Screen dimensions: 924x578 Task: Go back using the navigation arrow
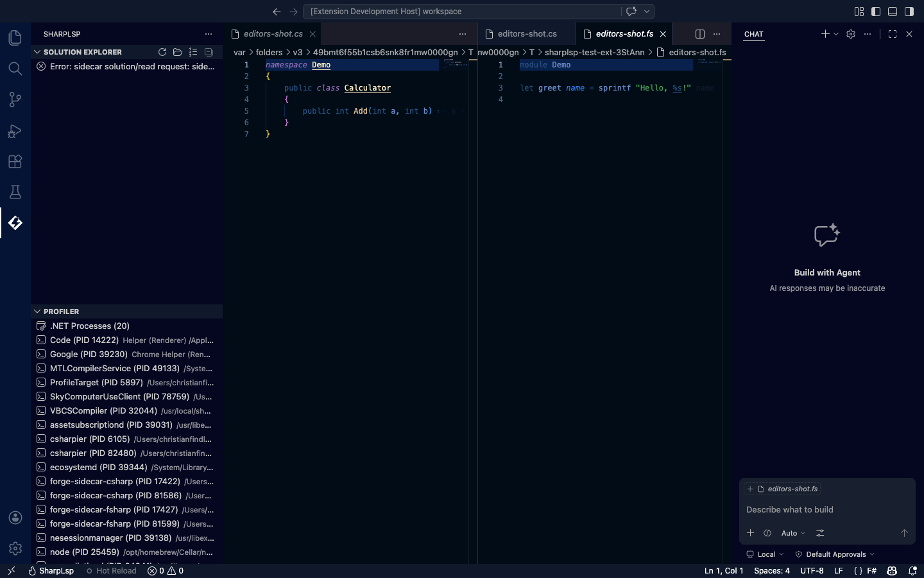click(x=277, y=12)
